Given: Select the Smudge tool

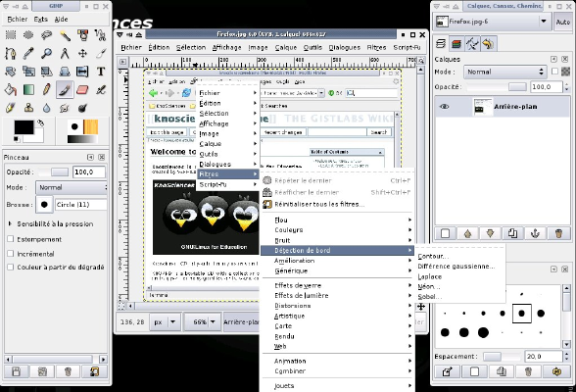Looking at the screenshot, I should coord(65,108).
